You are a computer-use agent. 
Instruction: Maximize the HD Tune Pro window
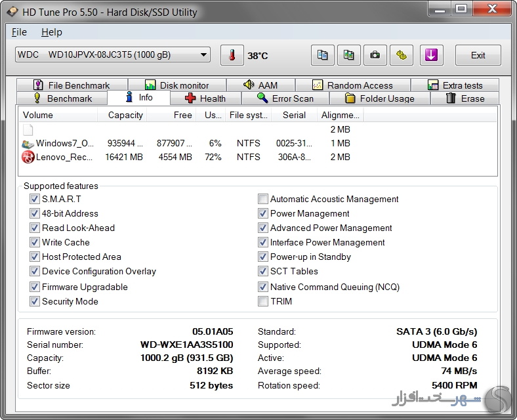coord(461,9)
